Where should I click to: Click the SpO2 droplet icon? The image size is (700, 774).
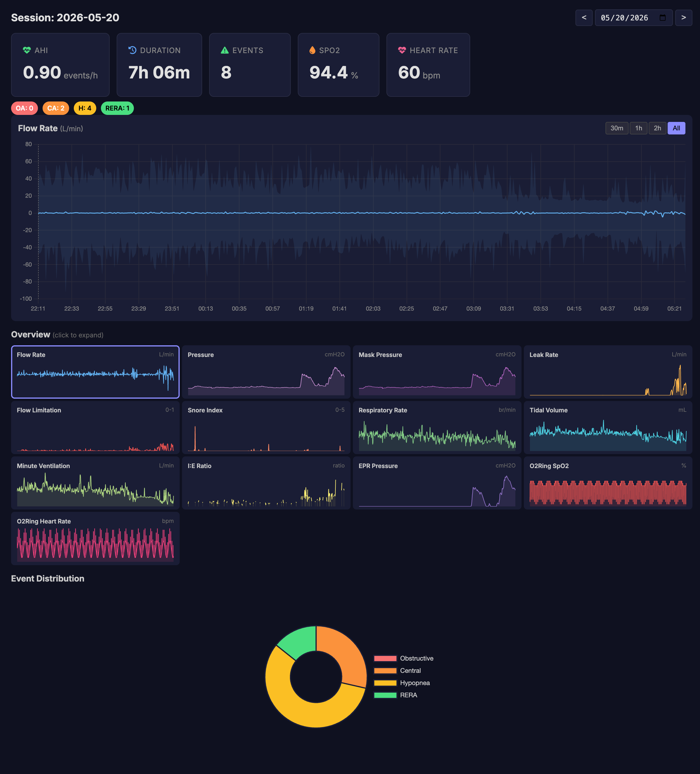312,50
